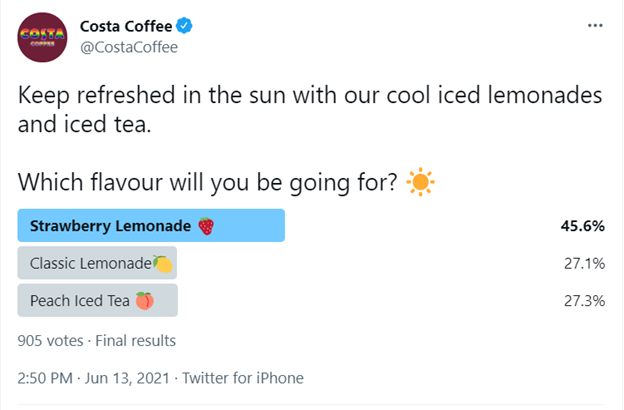The image size is (624, 410).
Task: Select the Peach Iced Tea poll option
Action: point(98,300)
